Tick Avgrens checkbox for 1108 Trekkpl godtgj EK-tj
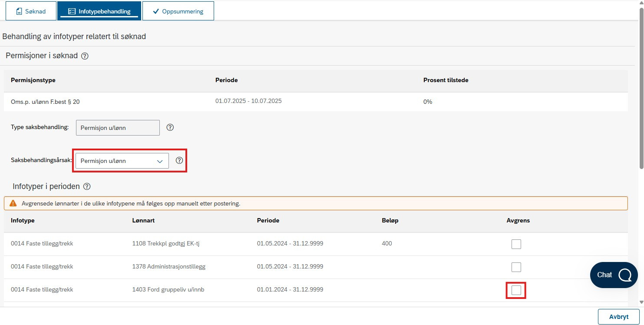644x325 pixels. [516, 244]
